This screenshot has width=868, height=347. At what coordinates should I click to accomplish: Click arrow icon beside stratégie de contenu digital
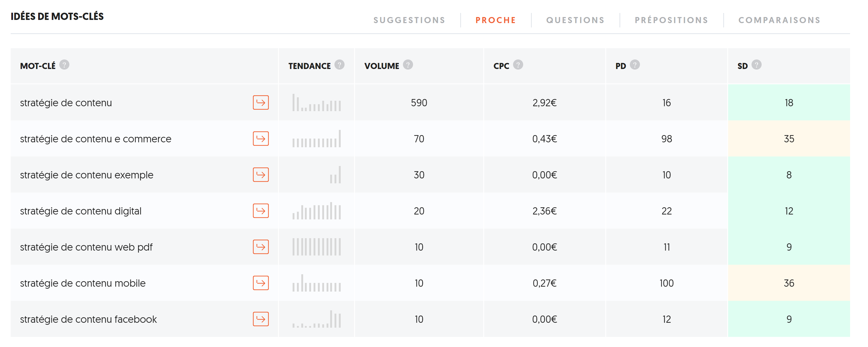pos(260,211)
